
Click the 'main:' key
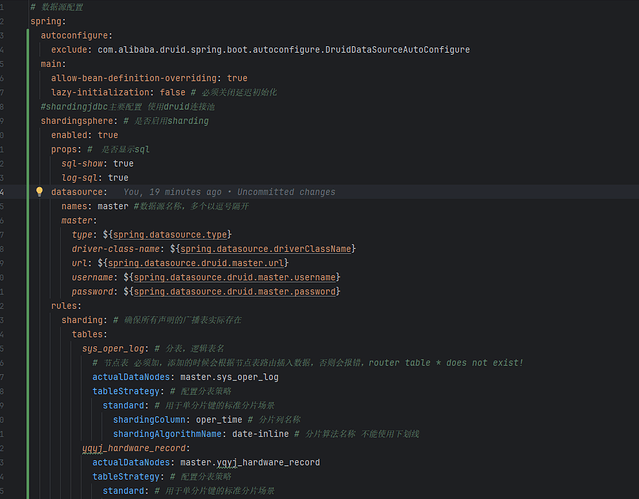(53, 64)
